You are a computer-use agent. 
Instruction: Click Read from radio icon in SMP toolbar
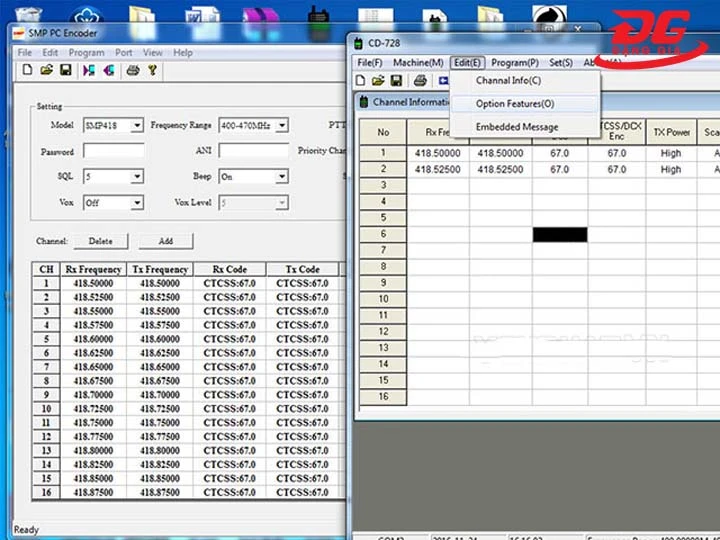89,70
